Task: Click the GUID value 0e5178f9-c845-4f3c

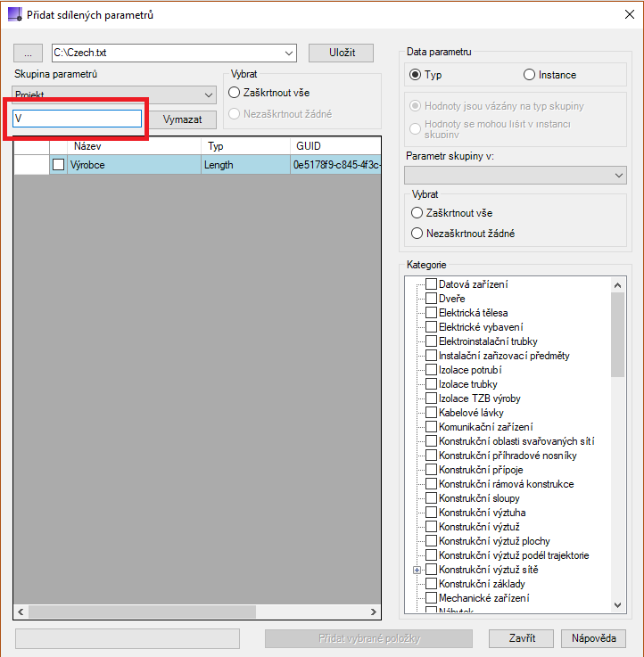Action: click(336, 165)
